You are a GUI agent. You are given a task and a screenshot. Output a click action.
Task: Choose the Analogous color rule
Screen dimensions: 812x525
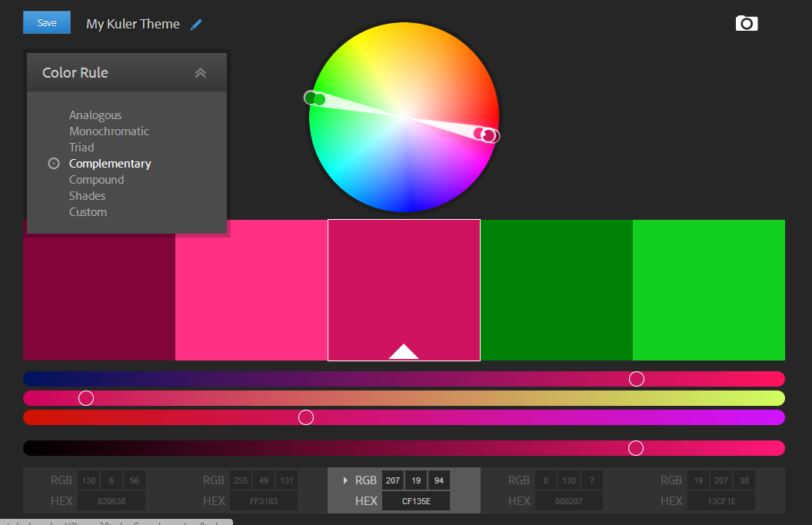coord(95,115)
